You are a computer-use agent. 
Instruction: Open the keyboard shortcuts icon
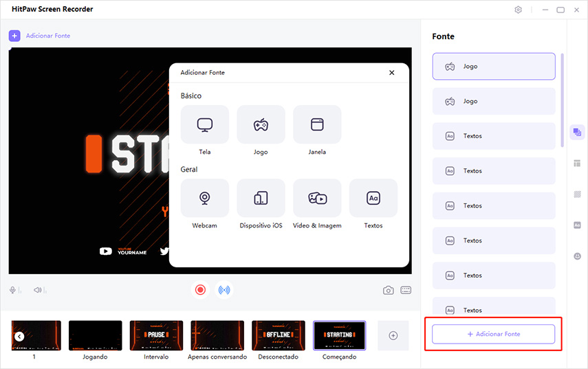tap(406, 290)
